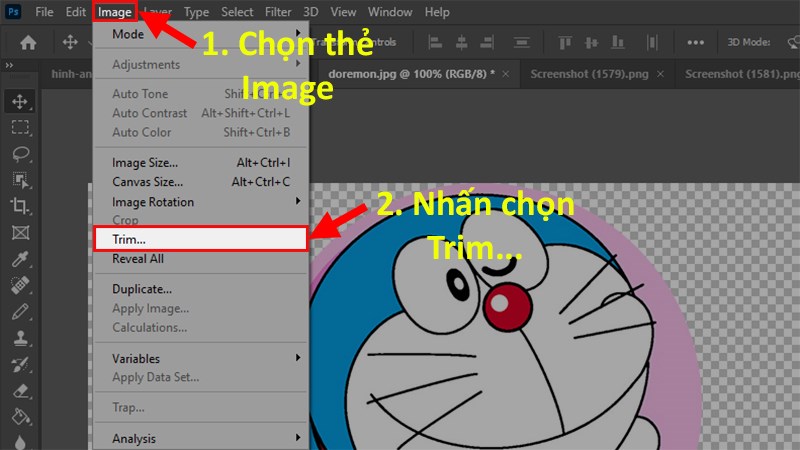Open the View menu
Viewport: 800px width, 450px height.
pos(343,12)
